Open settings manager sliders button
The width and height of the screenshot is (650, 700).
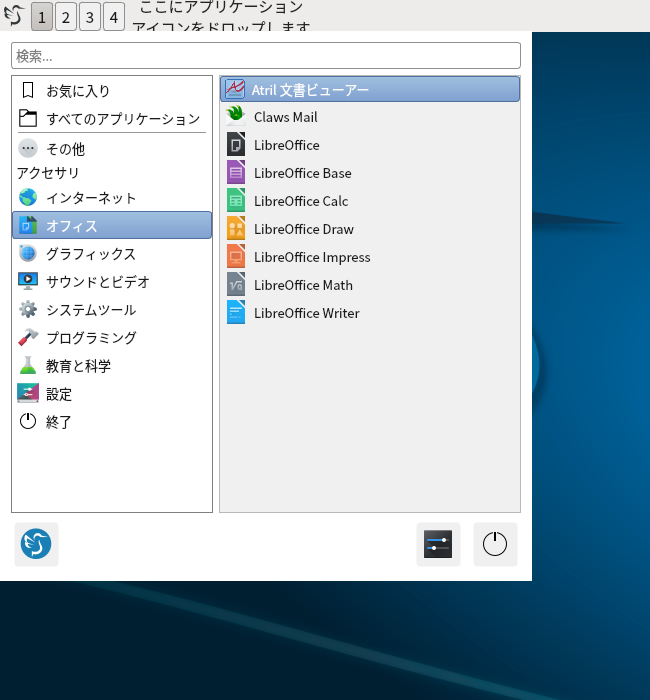[x=438, y=544]
